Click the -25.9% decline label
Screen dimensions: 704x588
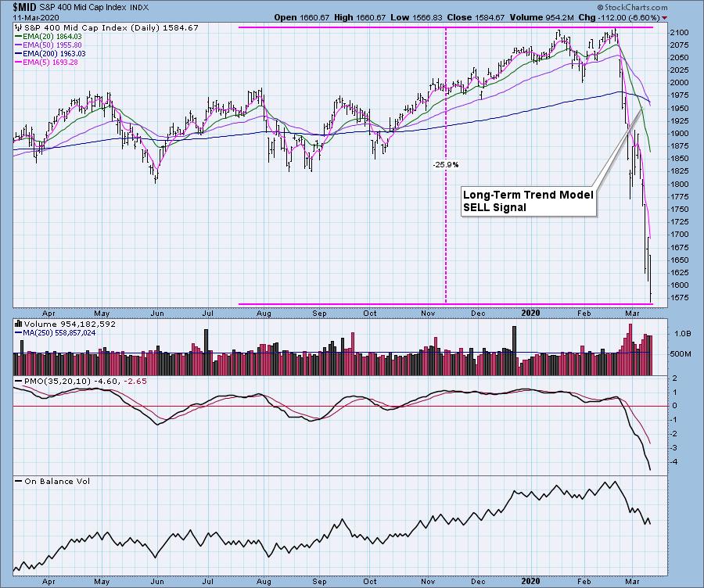pyautogui.click(x=445, y=165)
